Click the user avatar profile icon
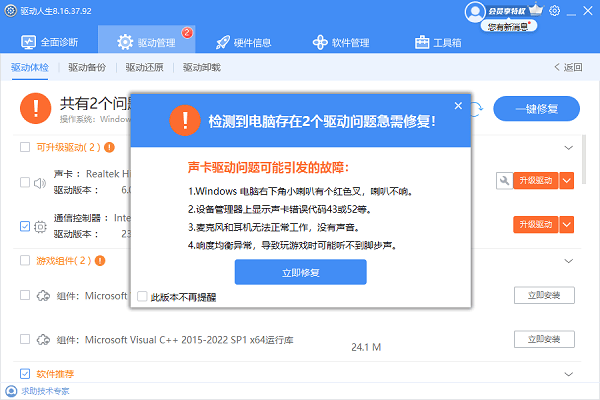Image resolution: width=600 pixels, height=400 pixels. pyautogui.click(x=474, y=12)
